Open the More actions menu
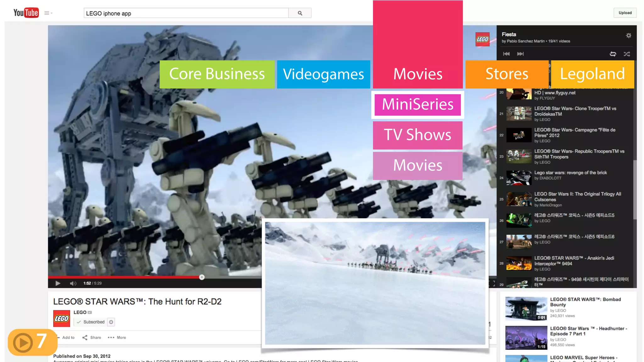This screenshot has height=362, width=644. (117, 337)
